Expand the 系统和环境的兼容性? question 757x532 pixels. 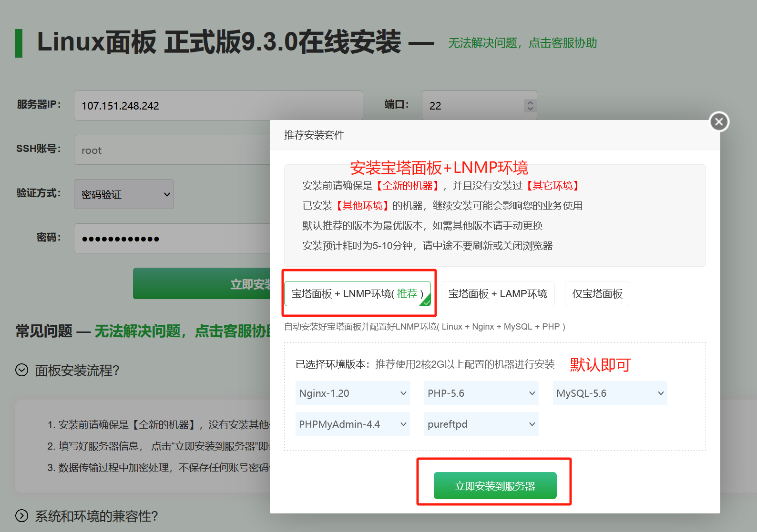(97, 516)
